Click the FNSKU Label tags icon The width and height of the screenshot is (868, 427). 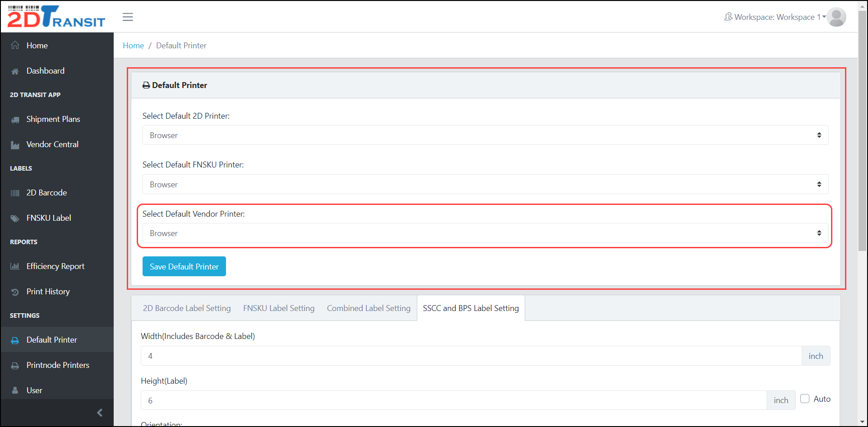(15, 218)
